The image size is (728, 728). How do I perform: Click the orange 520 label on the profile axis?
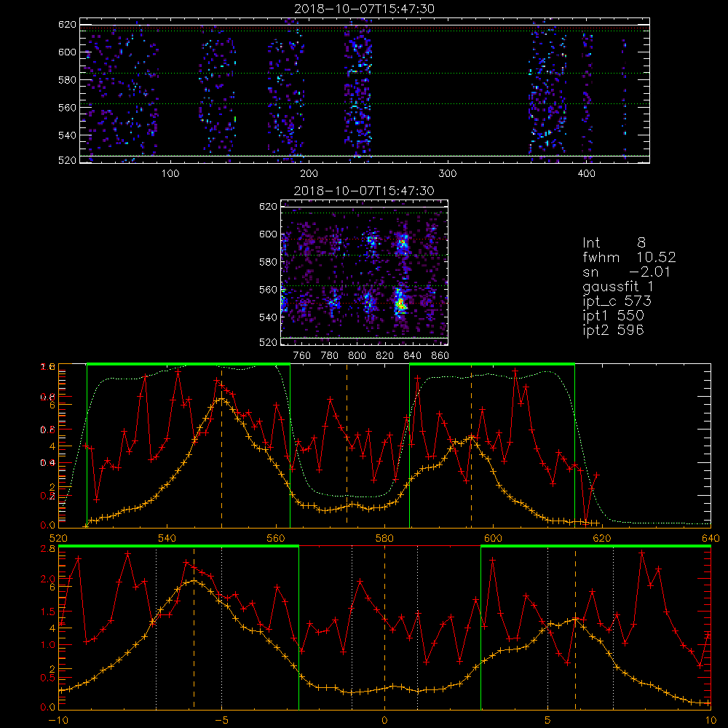(58, 538)
